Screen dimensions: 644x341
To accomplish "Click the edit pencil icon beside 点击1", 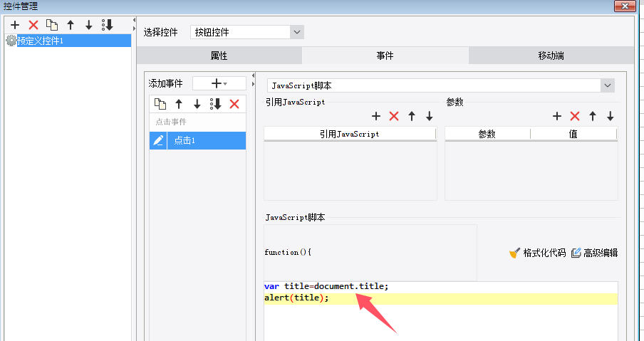I will [x=158, y=140].
